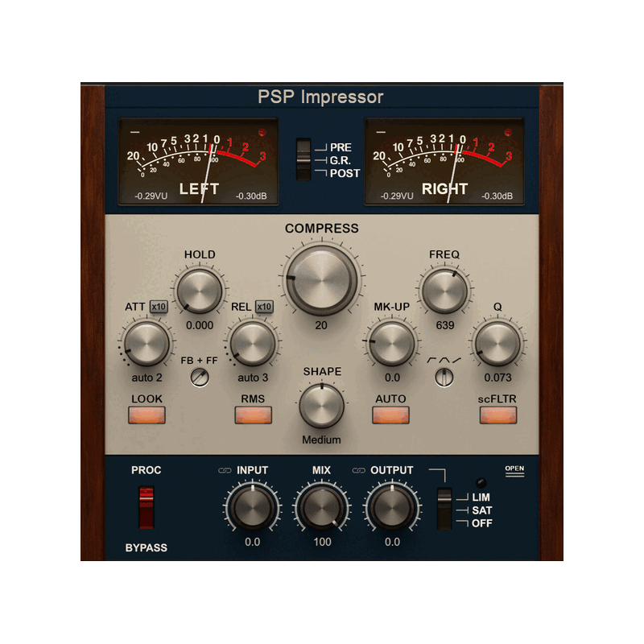Select PRE meter mode label
644x644 pixels.
tap(341, 147)
